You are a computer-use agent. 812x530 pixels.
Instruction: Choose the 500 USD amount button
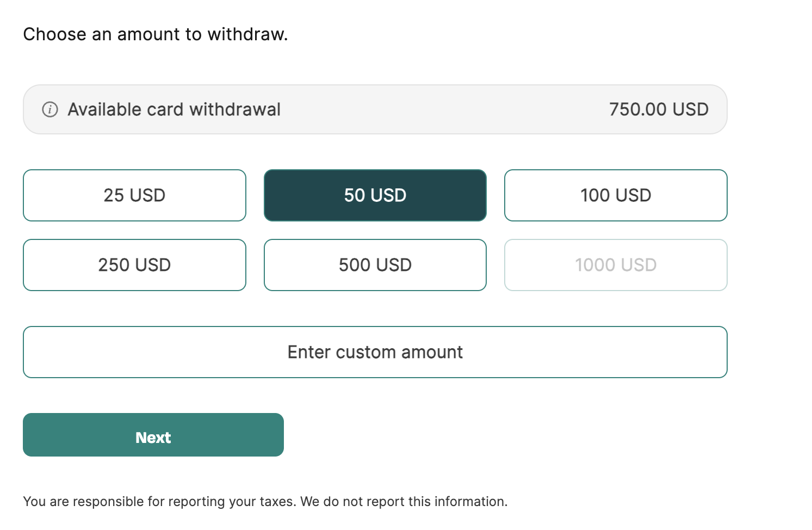pos(375,265)
